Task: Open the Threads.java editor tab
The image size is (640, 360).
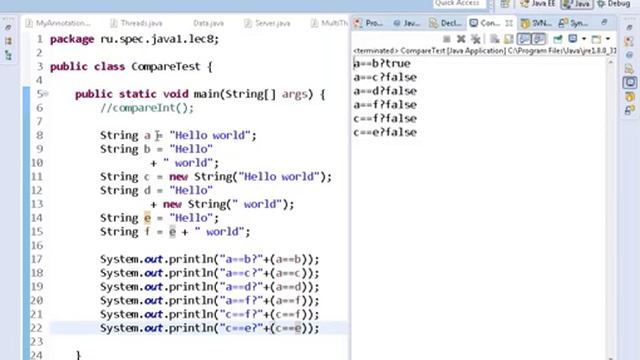Action: click(136, 23)
